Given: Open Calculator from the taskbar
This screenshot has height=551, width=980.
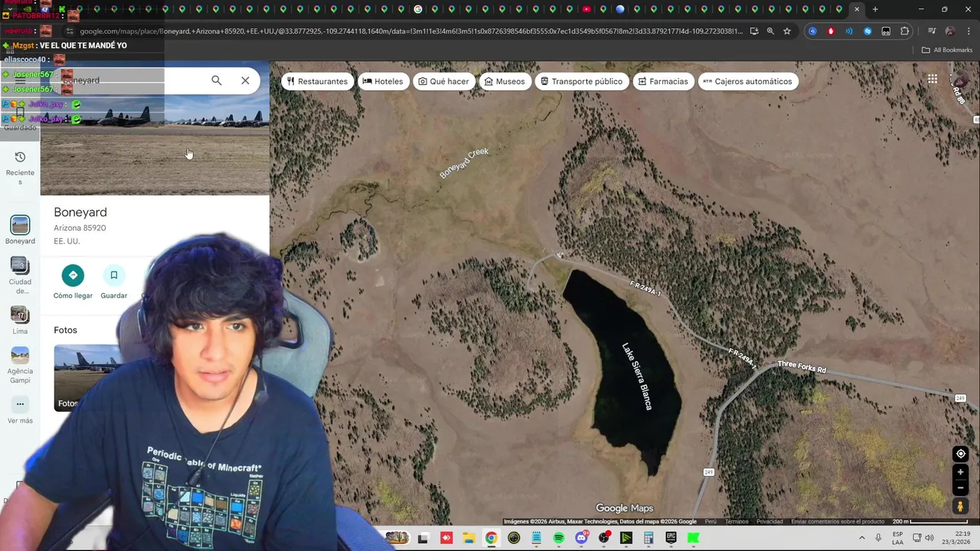Looking at the screenshot, I should [x=648, y=538].
